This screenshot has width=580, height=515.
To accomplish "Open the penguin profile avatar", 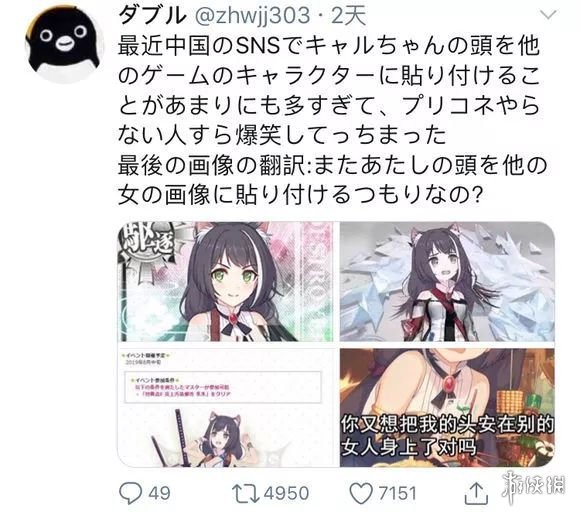I will click(x=64, y=44).
